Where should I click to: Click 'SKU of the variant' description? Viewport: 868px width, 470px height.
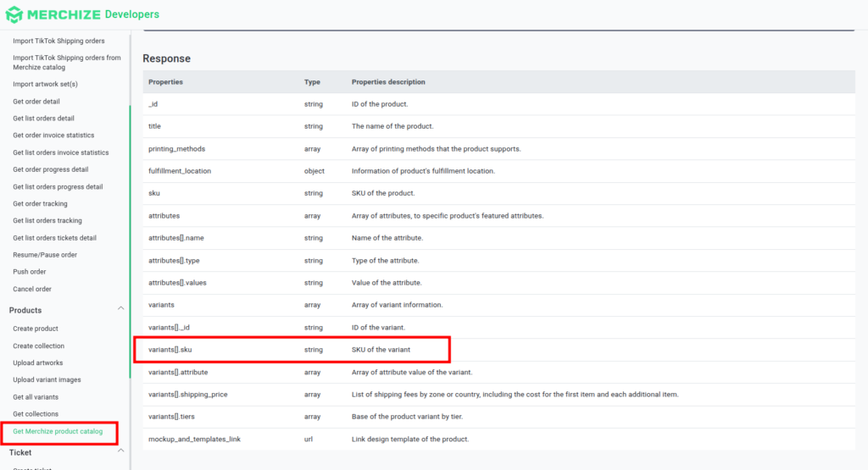click(381, 350)
